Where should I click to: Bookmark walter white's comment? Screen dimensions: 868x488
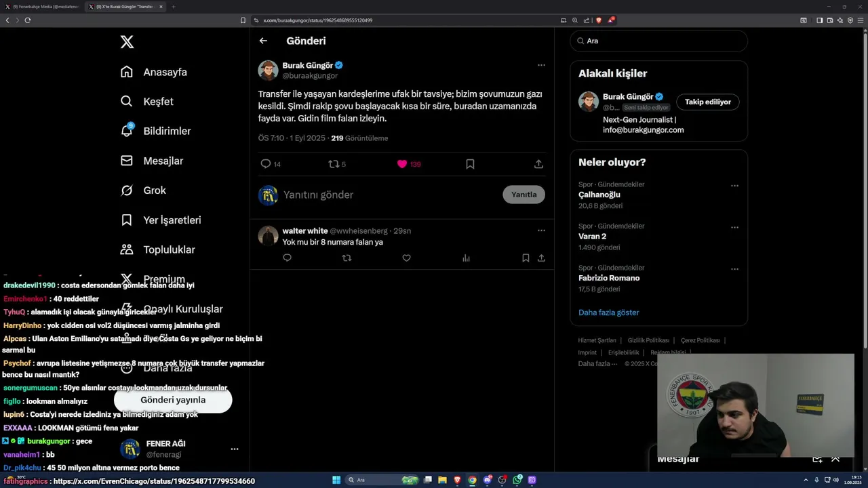526,258
